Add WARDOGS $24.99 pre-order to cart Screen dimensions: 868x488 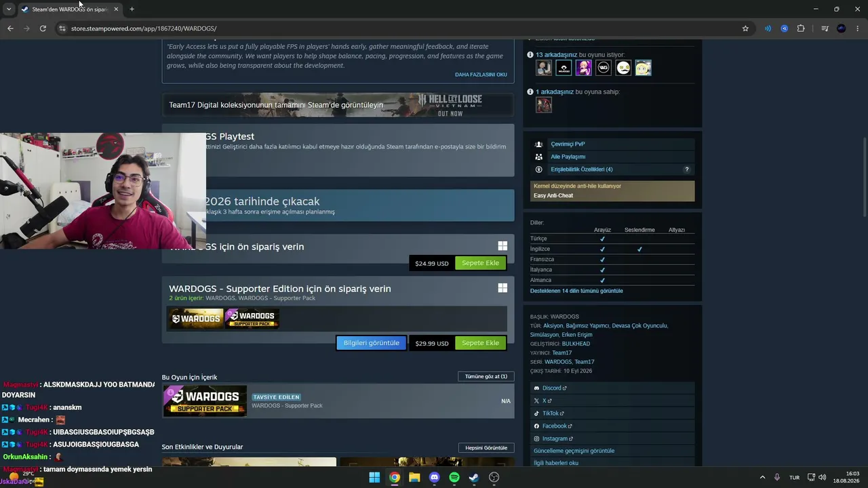pos(481,263)
